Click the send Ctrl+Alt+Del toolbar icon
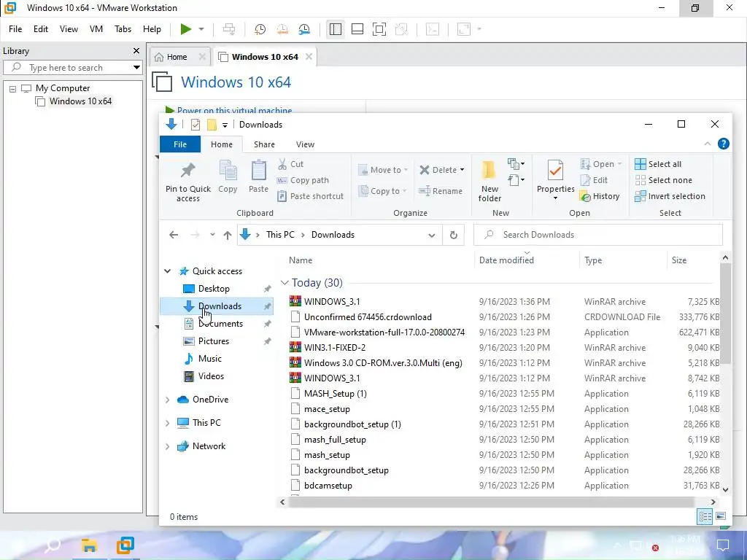The width and height of the screenshot is (747, 560). tap(229, 29)
